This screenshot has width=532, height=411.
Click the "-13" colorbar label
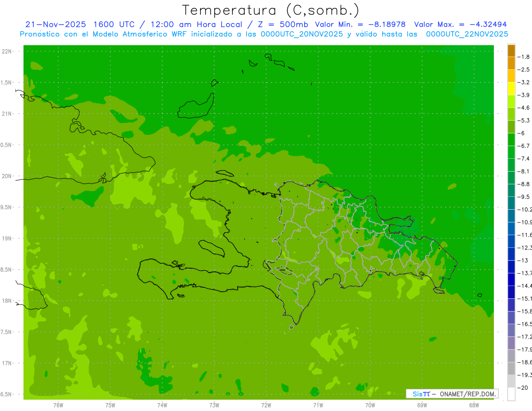tap(523, 260)
